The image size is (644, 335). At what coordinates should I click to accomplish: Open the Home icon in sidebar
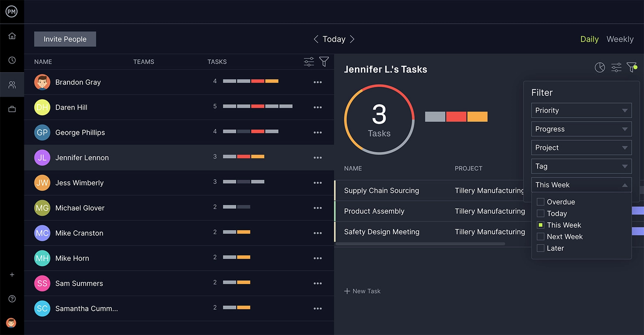12,36
